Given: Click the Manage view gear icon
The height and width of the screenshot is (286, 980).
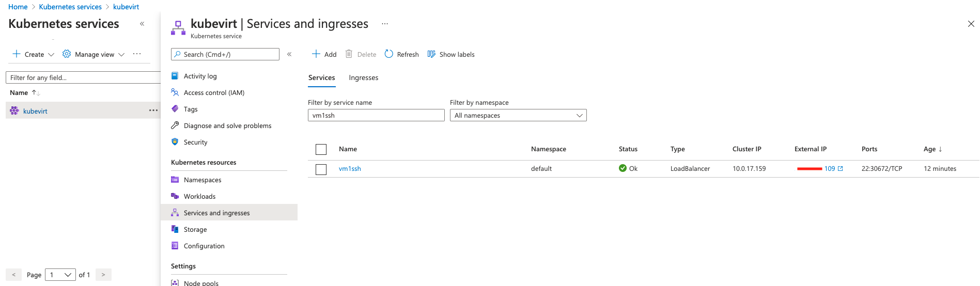Looking at the screenshot, I should 67,54.
